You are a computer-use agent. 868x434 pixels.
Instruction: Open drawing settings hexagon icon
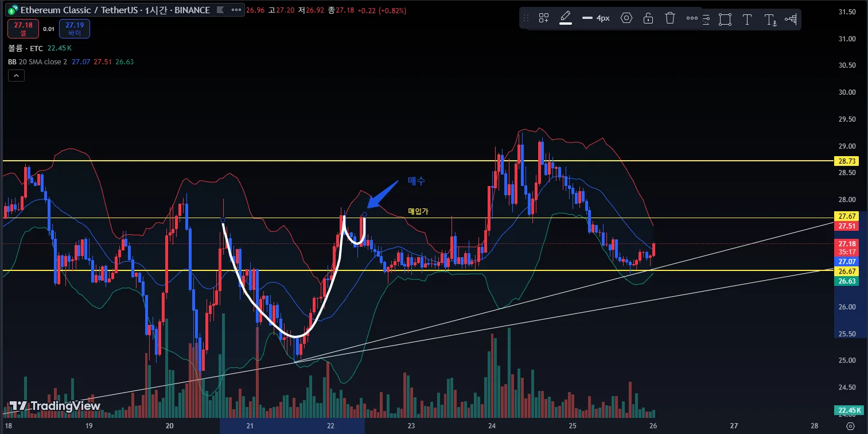pyautogui.click(x=626, y=18)
